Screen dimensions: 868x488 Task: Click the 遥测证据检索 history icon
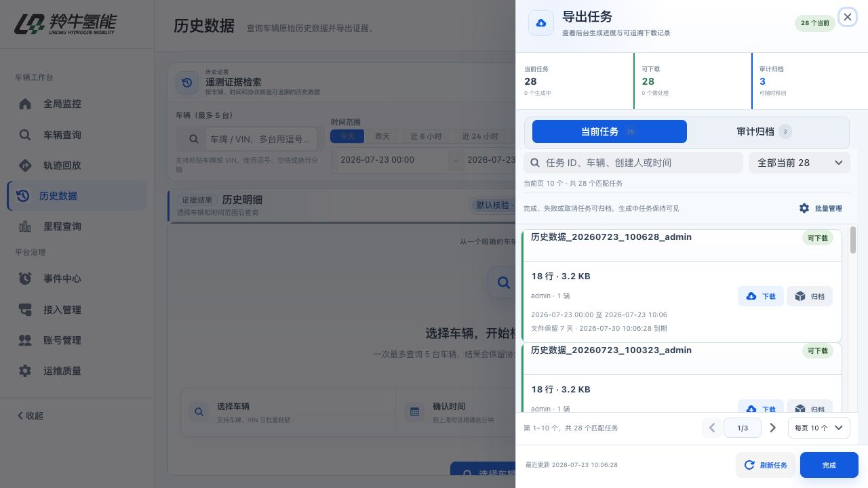pyautogui.click(x=187, y=83)
